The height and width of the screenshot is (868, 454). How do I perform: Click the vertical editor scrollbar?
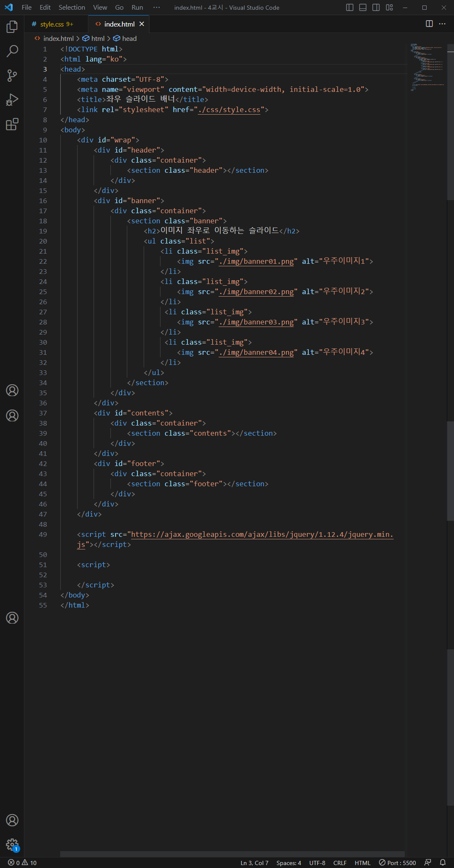pos(450,122)
